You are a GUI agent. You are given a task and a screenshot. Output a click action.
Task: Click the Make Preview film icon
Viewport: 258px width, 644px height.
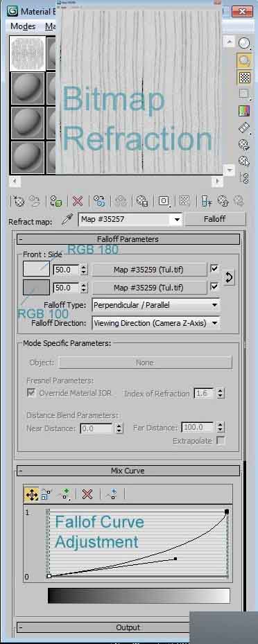point(244,128)
